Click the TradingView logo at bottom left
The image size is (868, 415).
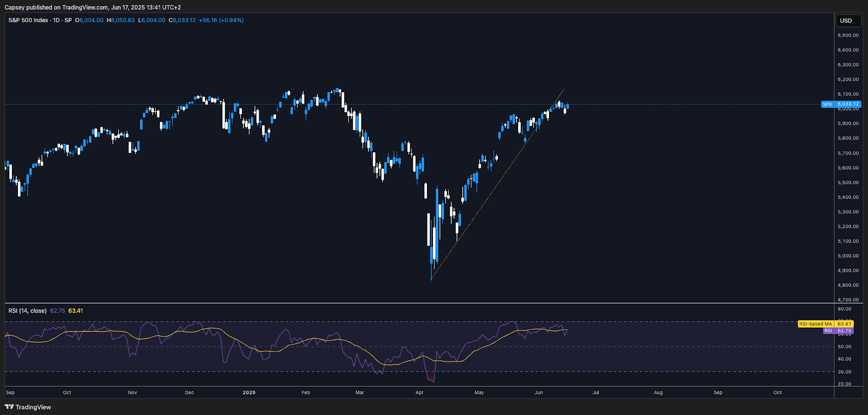(28, 407)
